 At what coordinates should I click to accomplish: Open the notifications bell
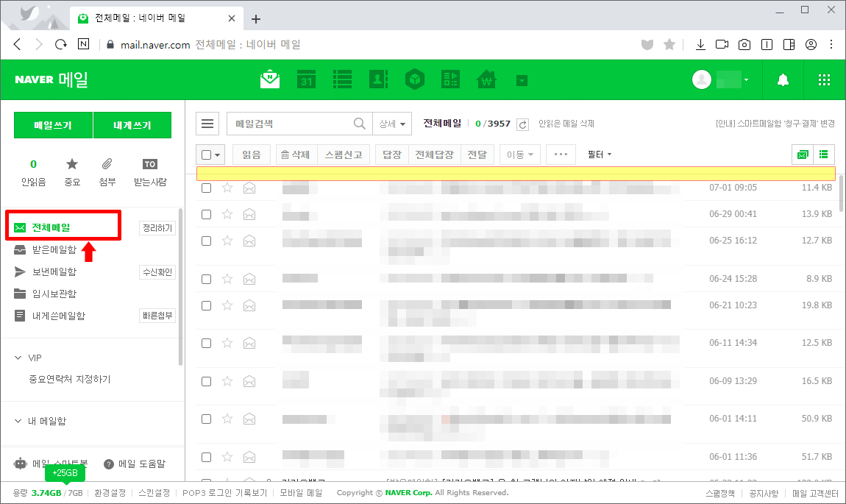[x=783, y=80]
